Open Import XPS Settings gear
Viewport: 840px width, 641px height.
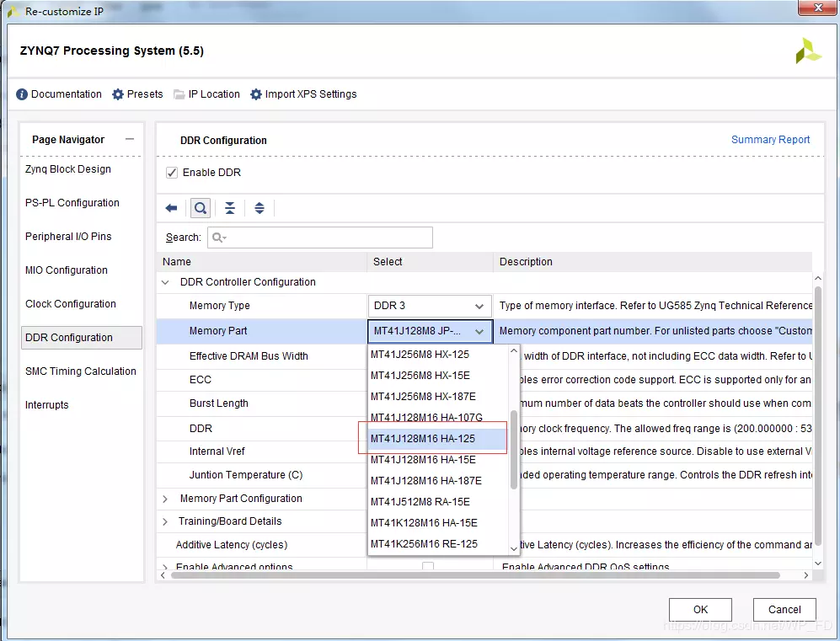[x=256, y=94]
